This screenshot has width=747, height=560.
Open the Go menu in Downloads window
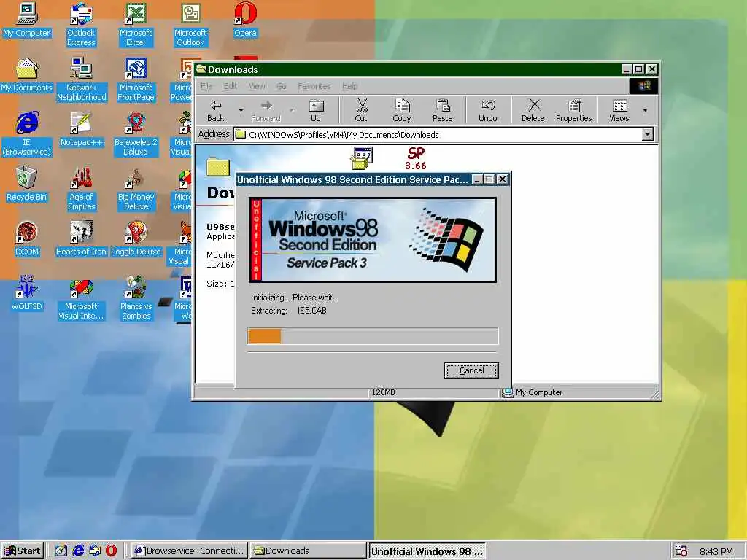click(282, 86)
